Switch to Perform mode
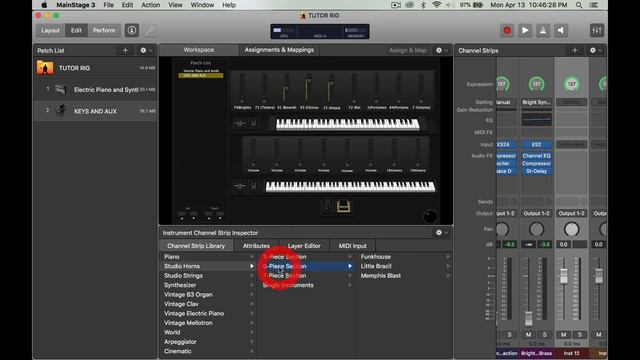640x360 pixels. tap(104, 31)
